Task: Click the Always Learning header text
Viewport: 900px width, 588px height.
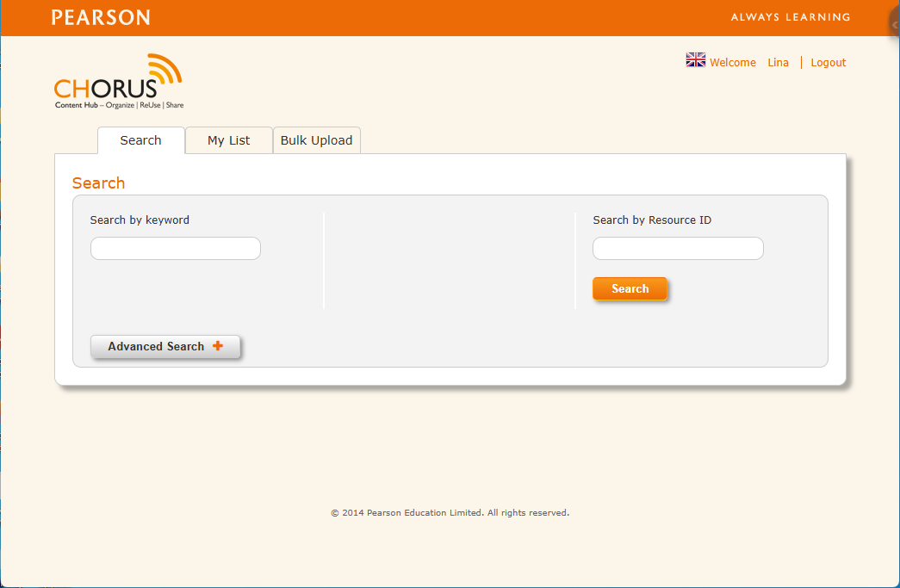Action: coord(791,17)
